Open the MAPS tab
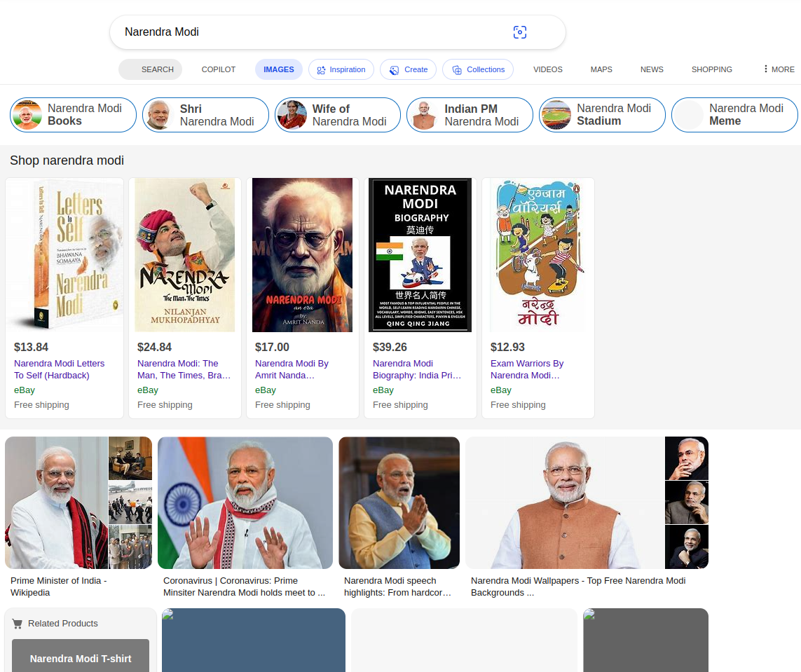The image size is (801, 672). coord(601,69)
